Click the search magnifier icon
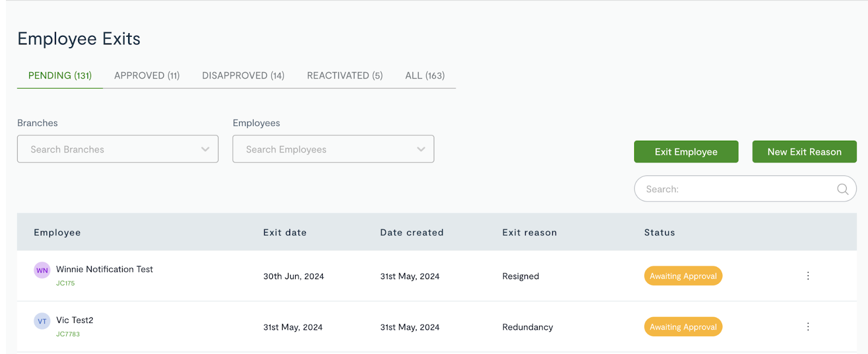Image resolution: width=868 pixels, height=354 pixels. pos(843,189)
